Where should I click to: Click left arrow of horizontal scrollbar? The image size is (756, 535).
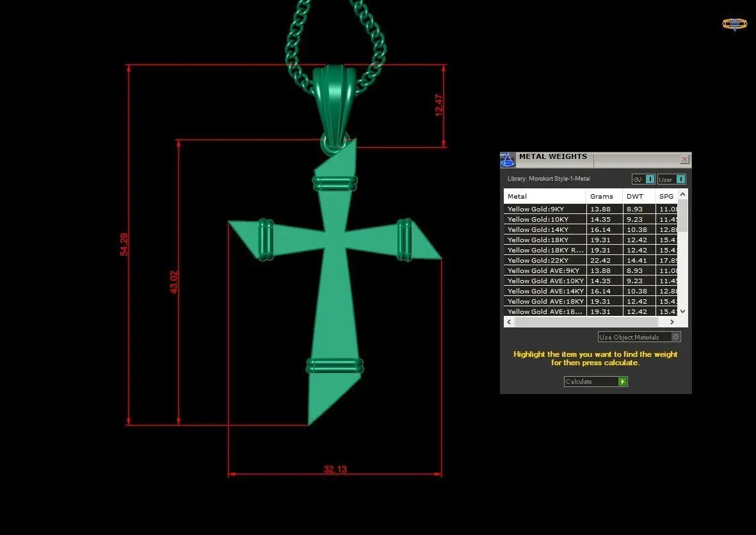[509, 322]
